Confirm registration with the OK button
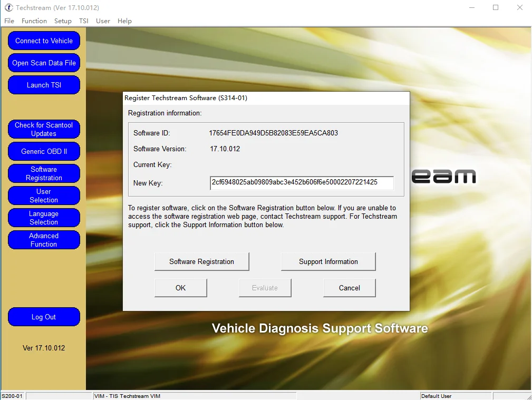 180,288
